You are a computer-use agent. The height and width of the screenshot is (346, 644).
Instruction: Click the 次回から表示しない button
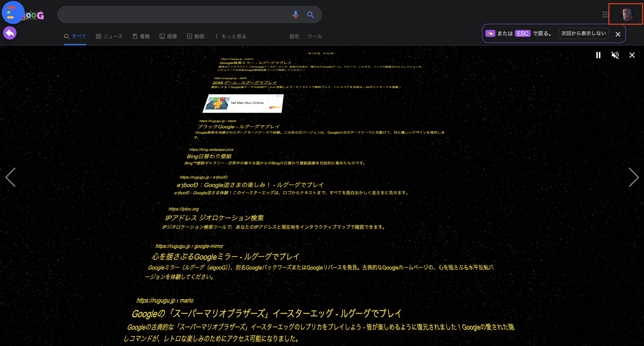pyautogui.click(x=583, y=33)
